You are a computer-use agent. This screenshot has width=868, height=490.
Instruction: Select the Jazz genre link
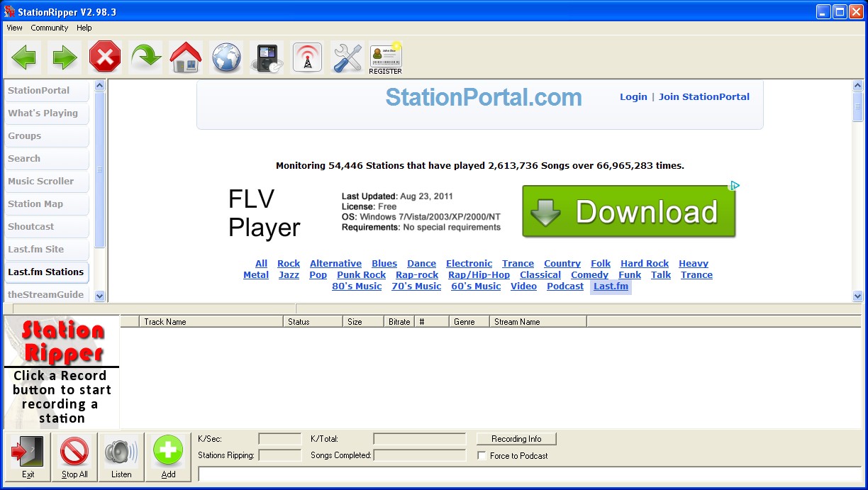click(289, 275)
